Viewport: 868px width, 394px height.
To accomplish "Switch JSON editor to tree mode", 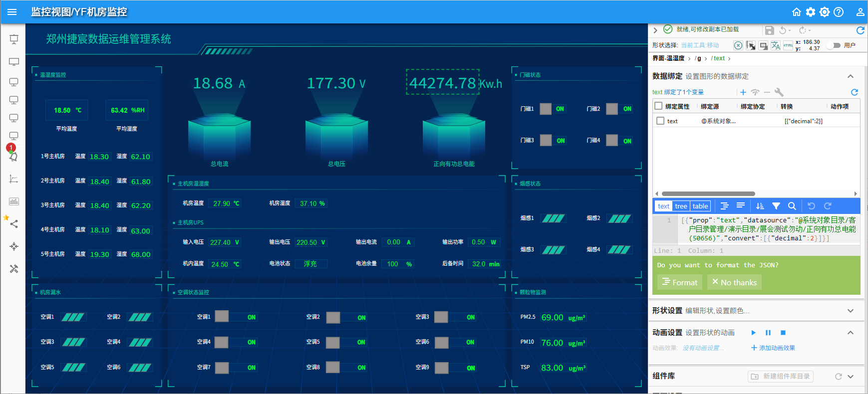I will (681, 206).
